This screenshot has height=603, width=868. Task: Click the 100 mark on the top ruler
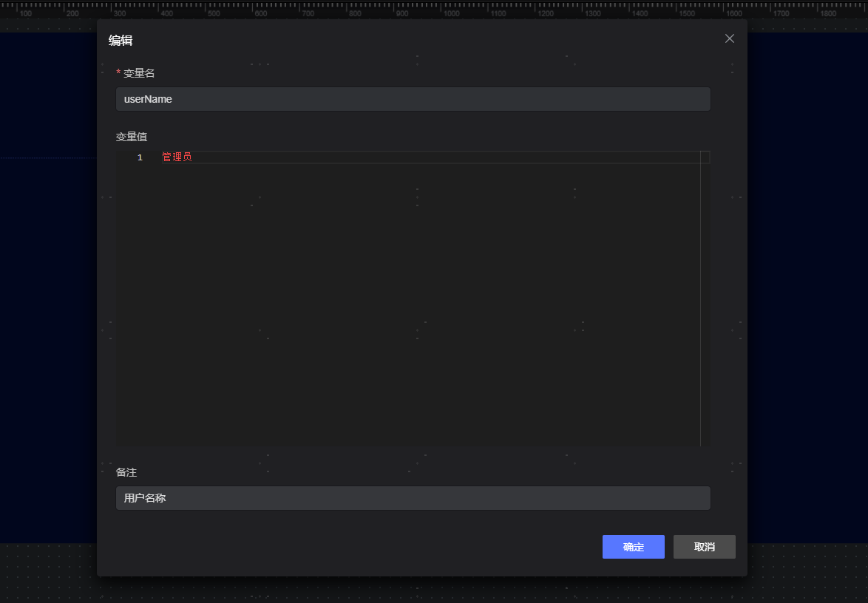[26, 13]
